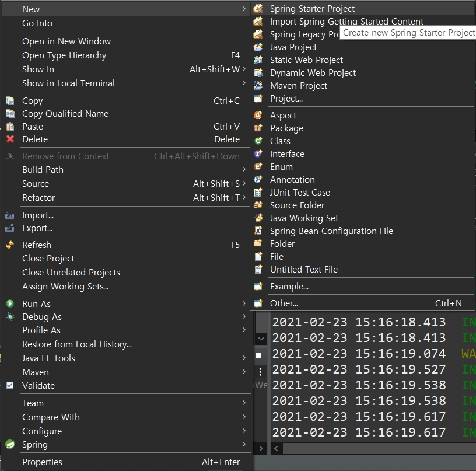Expand the Maven submenu arrow
The width and height of the screenshot is (476, 471).
[x=244, y=372]
